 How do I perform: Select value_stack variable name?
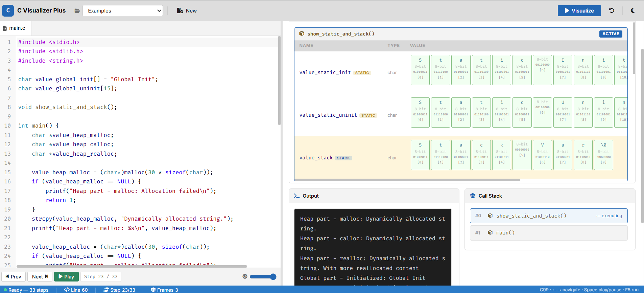pos(316,158)
